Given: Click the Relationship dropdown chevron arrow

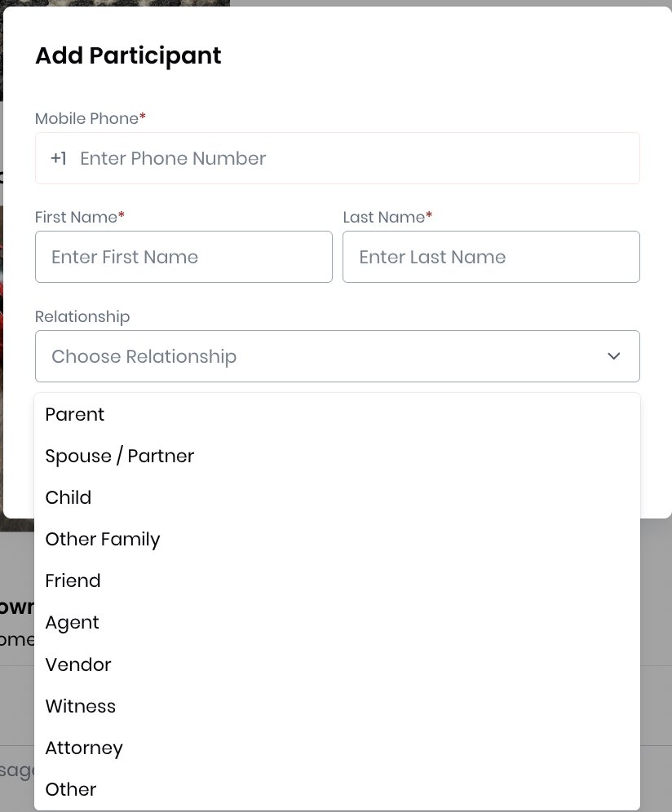Looking at the screenshot, I should [613, 356].
